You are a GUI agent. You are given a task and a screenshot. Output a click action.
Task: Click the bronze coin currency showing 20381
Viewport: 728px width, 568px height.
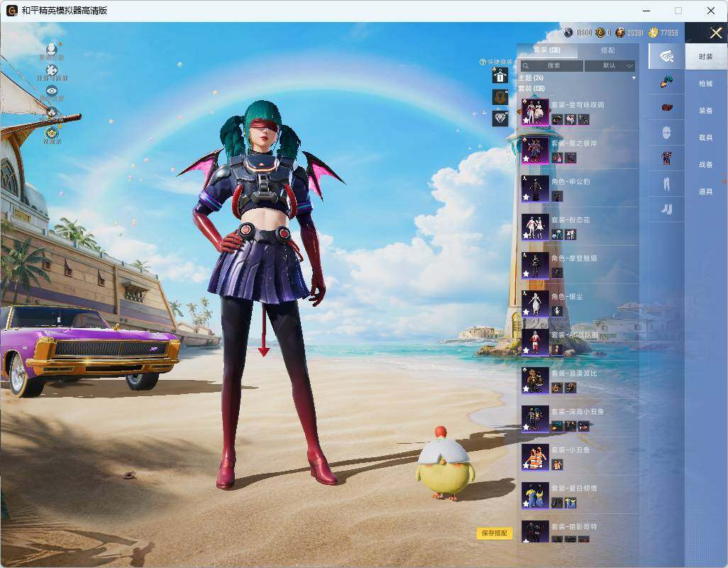pos(620,33)
